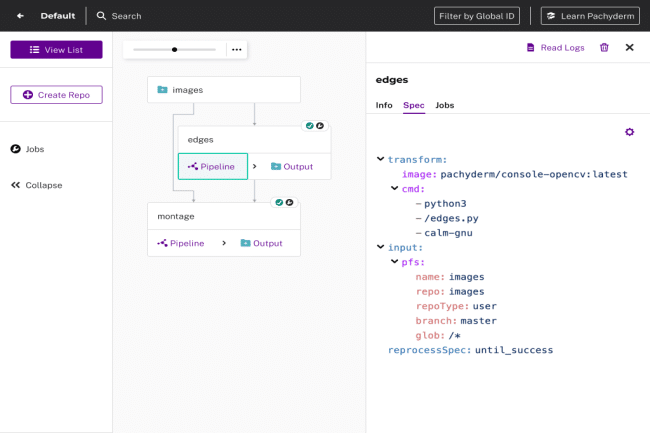Click edges success status check icon
This screenshot has width=650, height=433.
click(309, 126)
